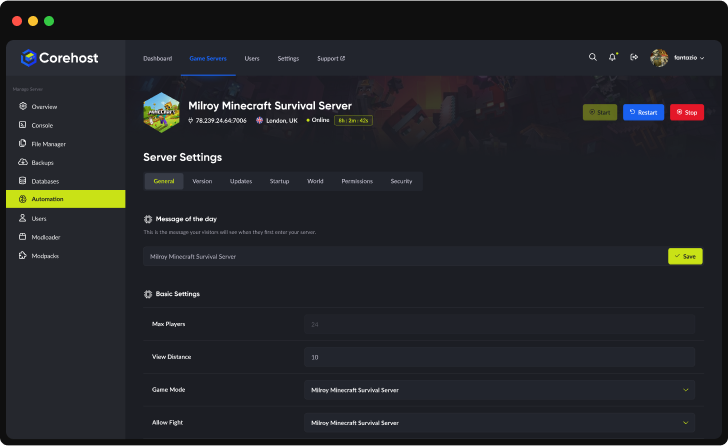Viewport: 728px width, 446px height.
Task: Click the Max Players label
Action: pyautogui.click(x=169, y=324)
